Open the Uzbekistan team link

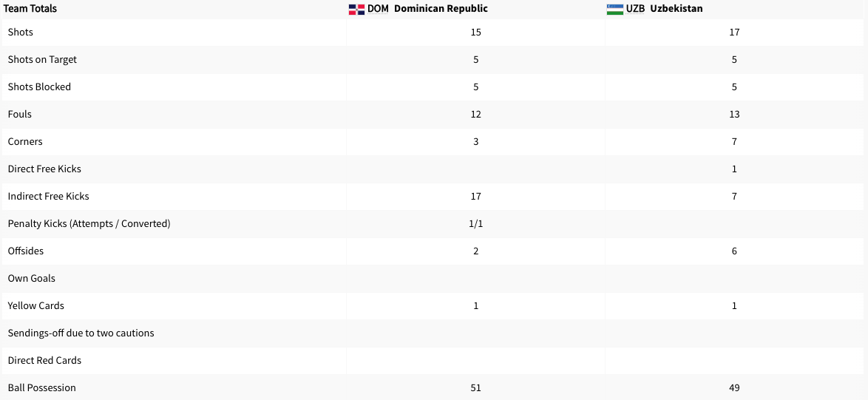[x=677, y=9]
